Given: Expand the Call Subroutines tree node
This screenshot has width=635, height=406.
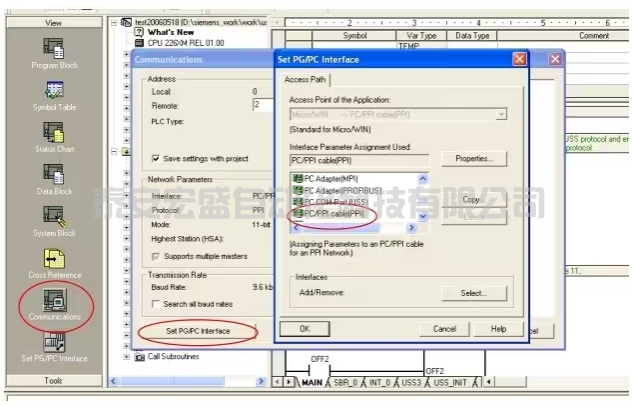Looking at the screenshot, I should [x=125, y=356].
